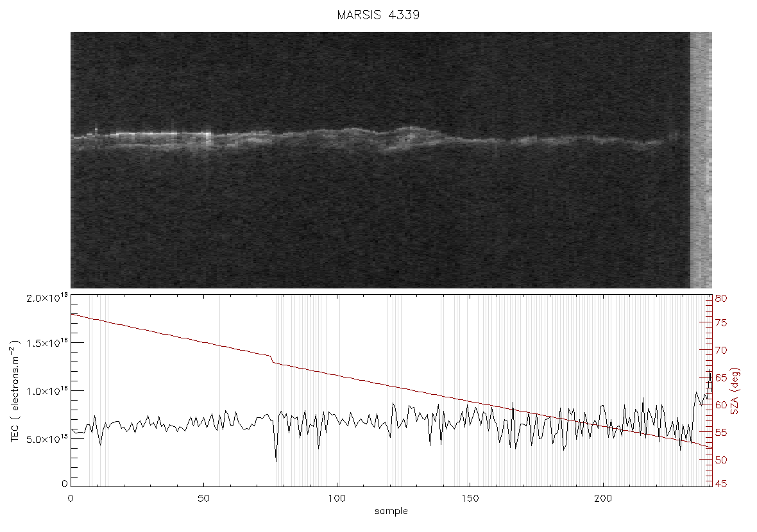Click the SZA tick label 65
Viewport: 757px width, 532px height.
click(721, 378)
